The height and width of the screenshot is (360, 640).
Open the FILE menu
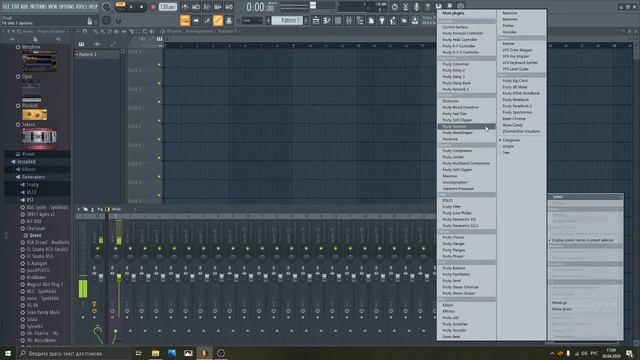coord(6,7)
